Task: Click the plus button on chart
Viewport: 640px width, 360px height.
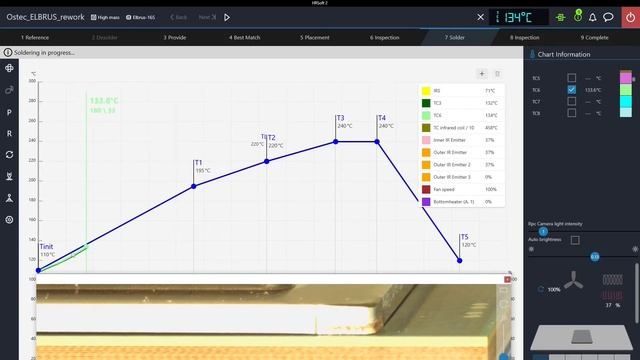Action: point(482,74)
